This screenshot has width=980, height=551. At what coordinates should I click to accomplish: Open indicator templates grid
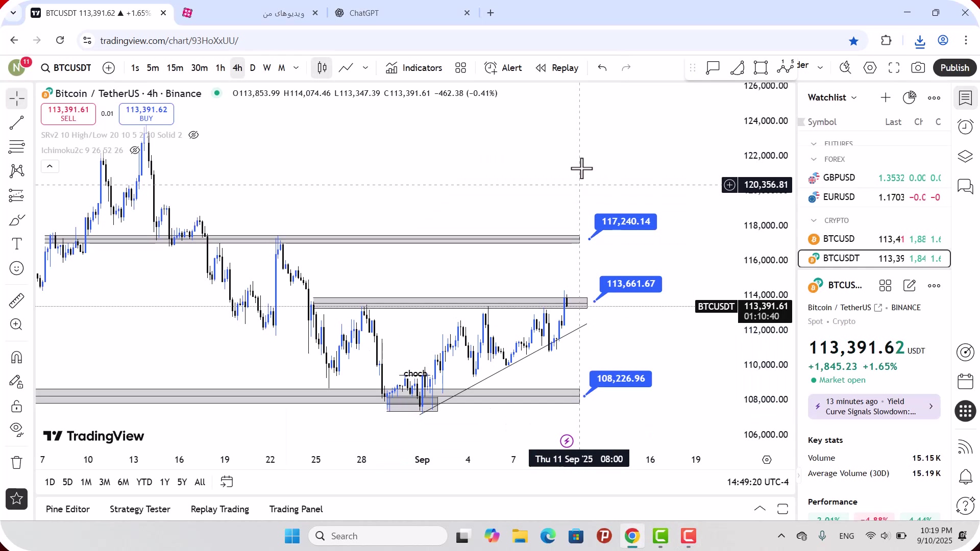461,68
